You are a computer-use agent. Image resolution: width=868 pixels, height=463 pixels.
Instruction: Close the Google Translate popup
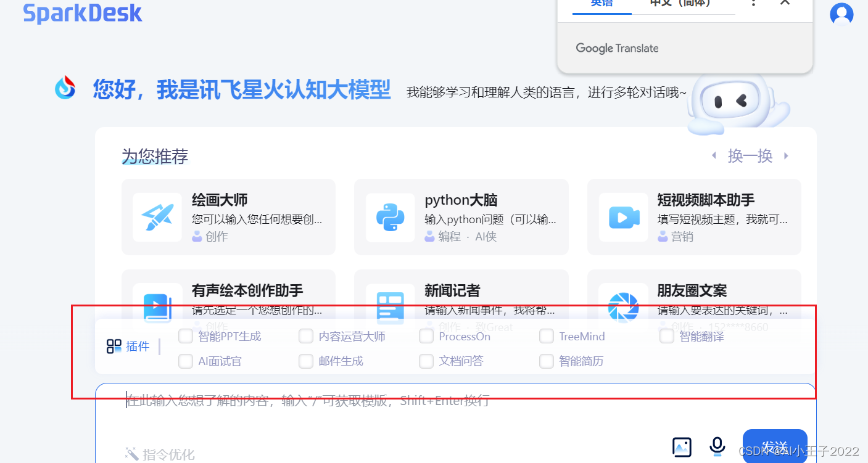(785, 3)
